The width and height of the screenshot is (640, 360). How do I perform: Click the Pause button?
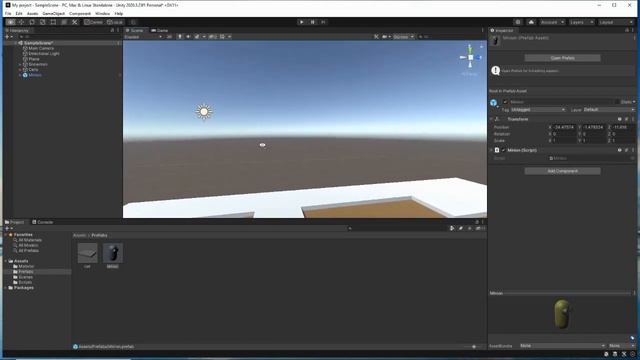coord(313,22)
